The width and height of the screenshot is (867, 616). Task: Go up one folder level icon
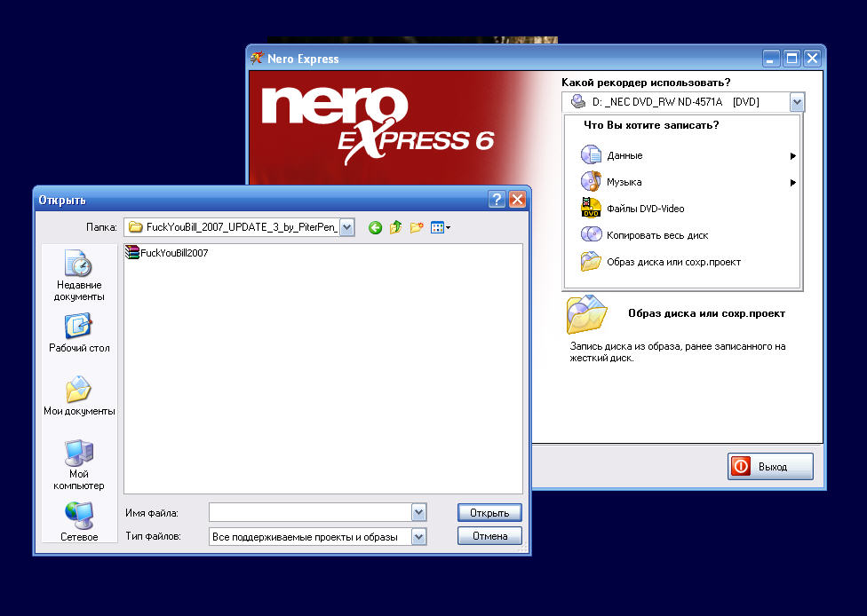point(395,227)
